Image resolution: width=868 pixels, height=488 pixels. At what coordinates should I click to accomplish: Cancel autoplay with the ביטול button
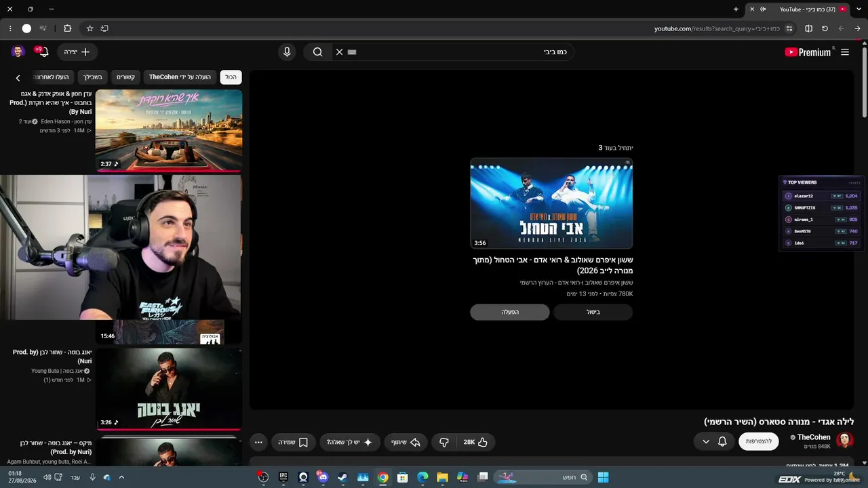click(x=593, y=312)
